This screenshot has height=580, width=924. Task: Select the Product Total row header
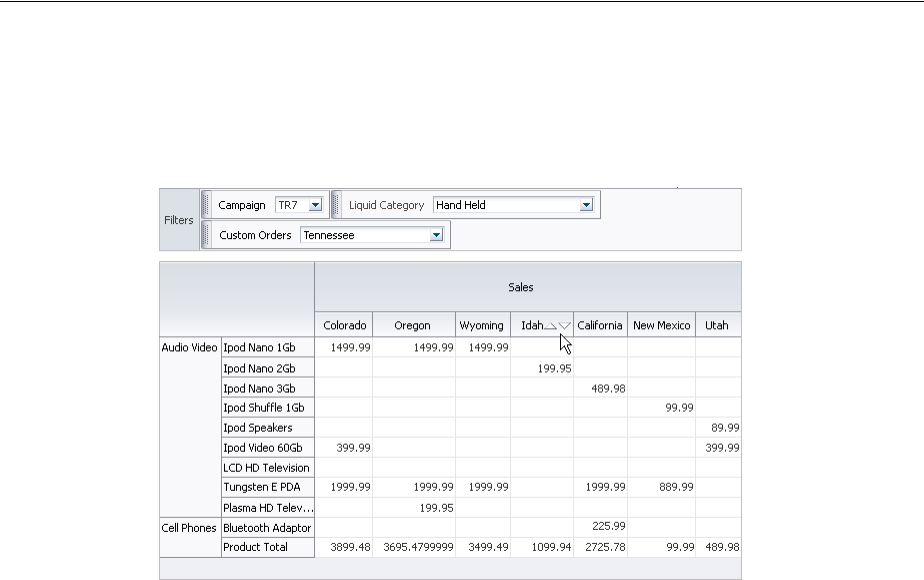[x=268, y=547]
